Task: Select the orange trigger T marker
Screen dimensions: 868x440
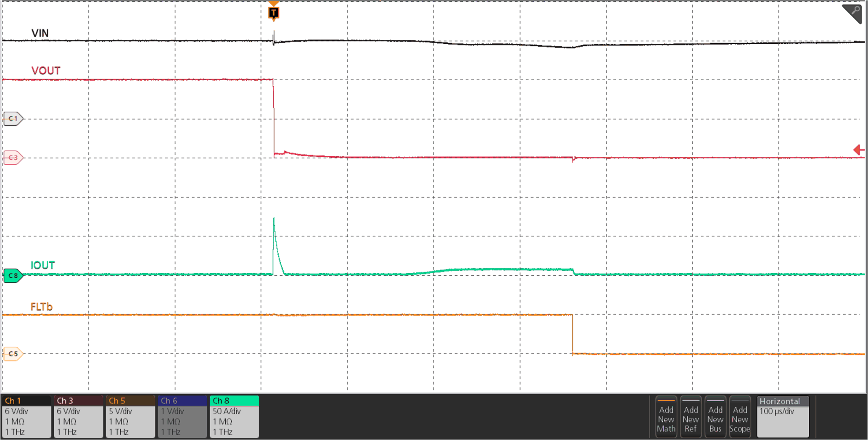Action: click(274, 11)
